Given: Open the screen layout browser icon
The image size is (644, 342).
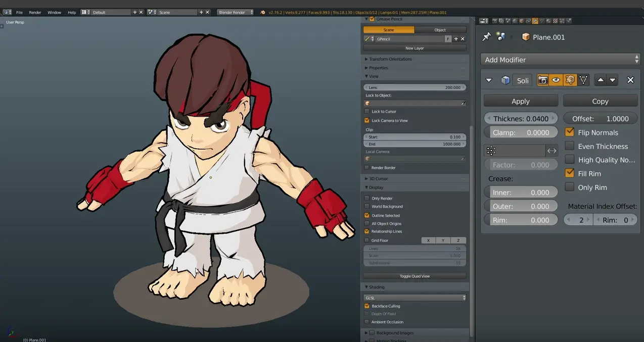Looking at the screenshot, I should (x=85, y=12).
